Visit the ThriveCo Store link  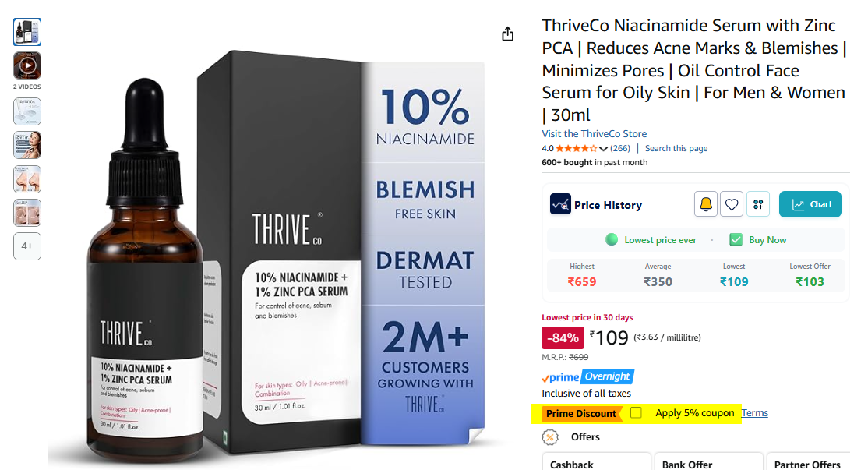coord(594,133)
